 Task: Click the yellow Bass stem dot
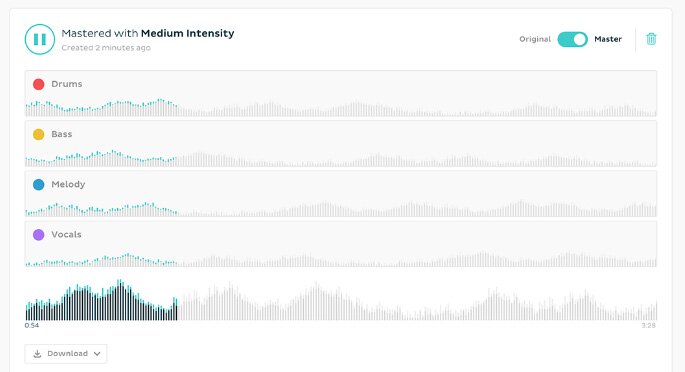tap(38, 134)
